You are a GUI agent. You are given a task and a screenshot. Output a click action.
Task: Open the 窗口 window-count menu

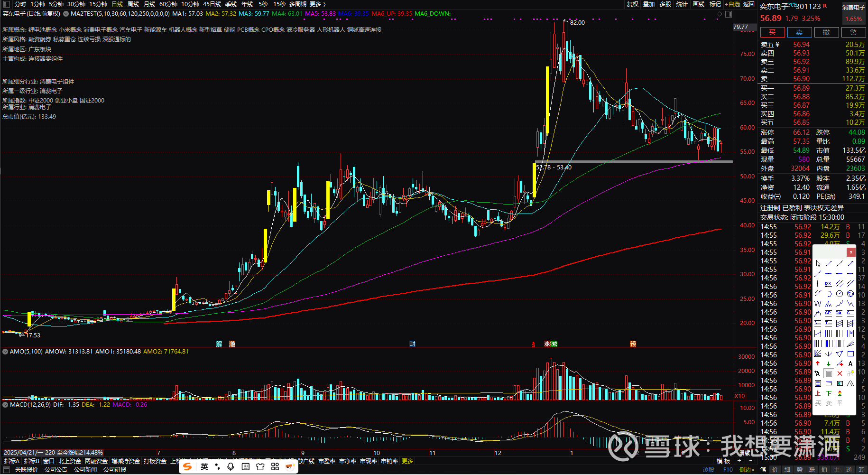49,461
